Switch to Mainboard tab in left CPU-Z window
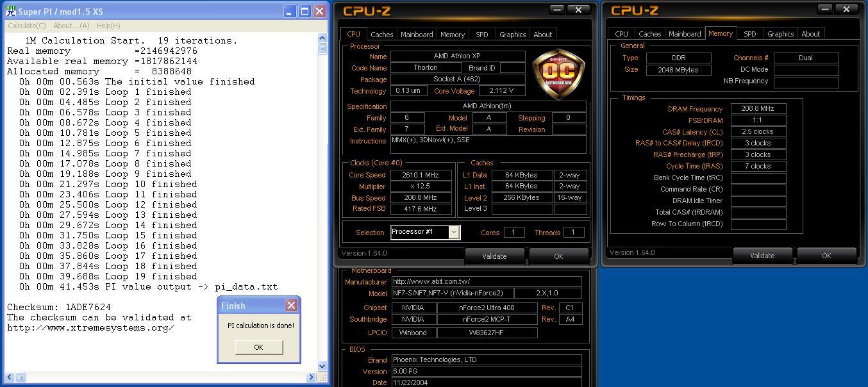 click(x=417, y=35)
